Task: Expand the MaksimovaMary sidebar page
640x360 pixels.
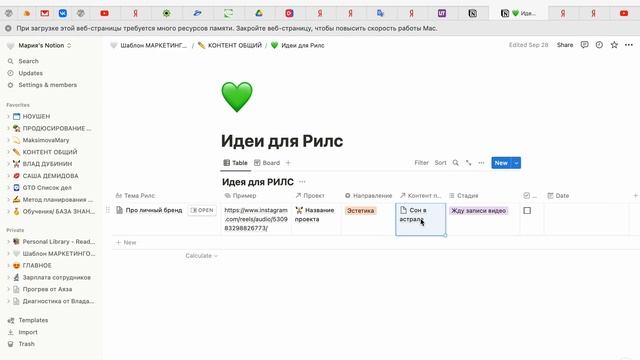Action: coord(8,140)
